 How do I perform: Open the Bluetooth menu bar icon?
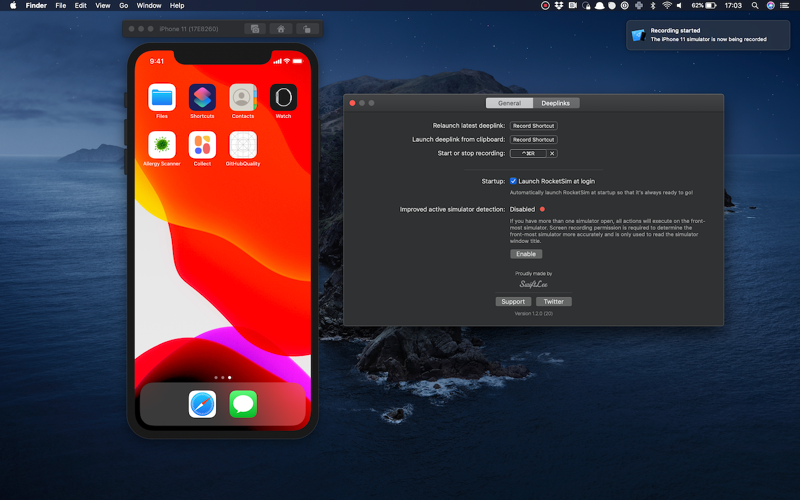[x=653, y=6]
